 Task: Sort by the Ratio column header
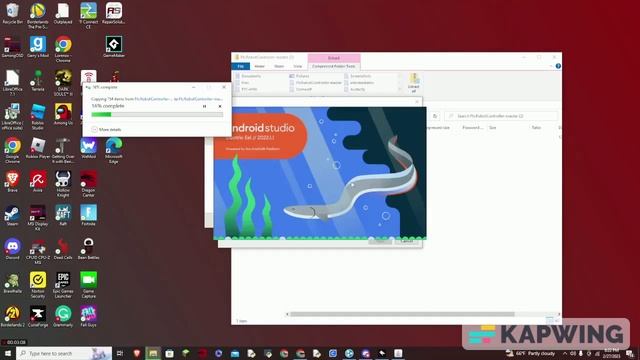536,128
